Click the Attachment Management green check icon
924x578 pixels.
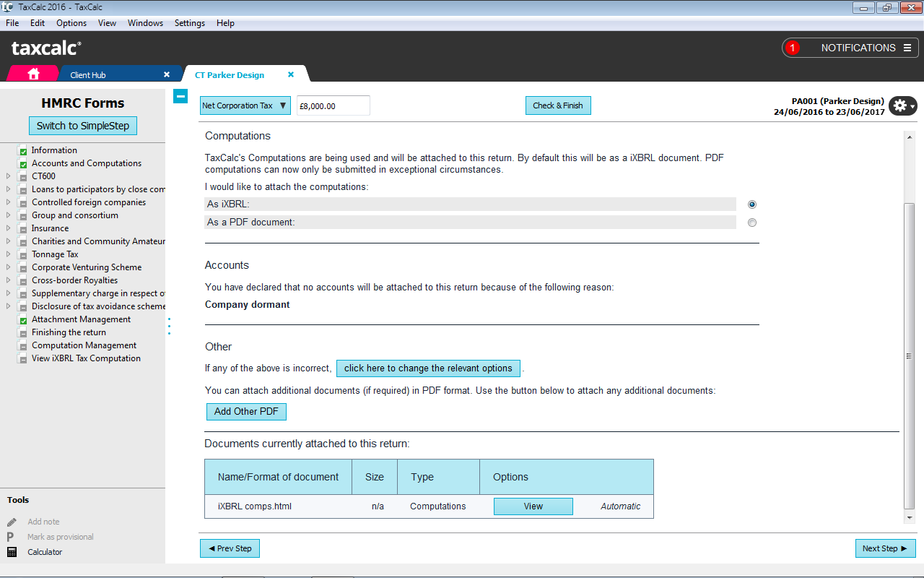(23, 320)
